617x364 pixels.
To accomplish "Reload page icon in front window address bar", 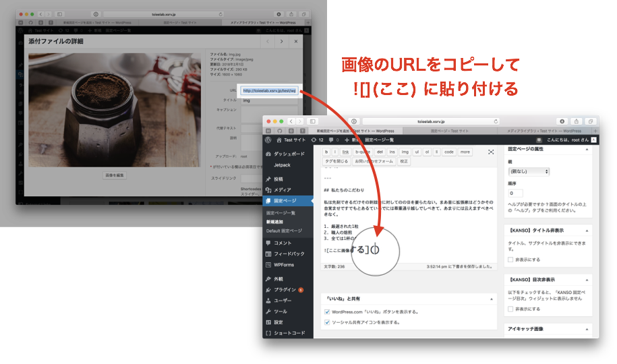I will pyautogui.click(x=496, y=121).
